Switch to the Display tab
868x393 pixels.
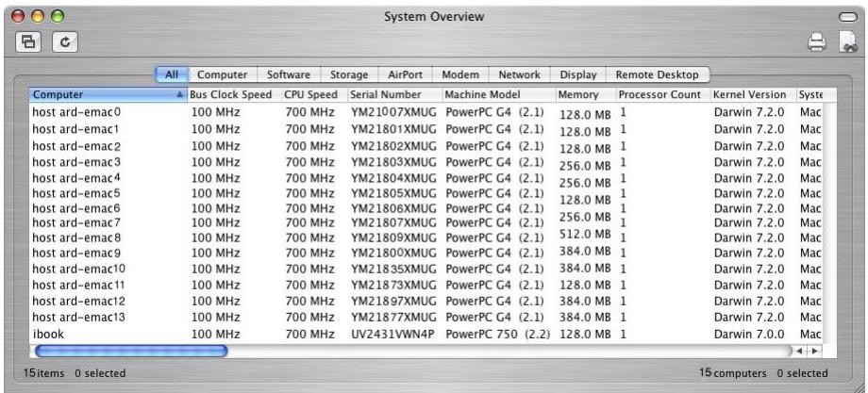(578, 74)
